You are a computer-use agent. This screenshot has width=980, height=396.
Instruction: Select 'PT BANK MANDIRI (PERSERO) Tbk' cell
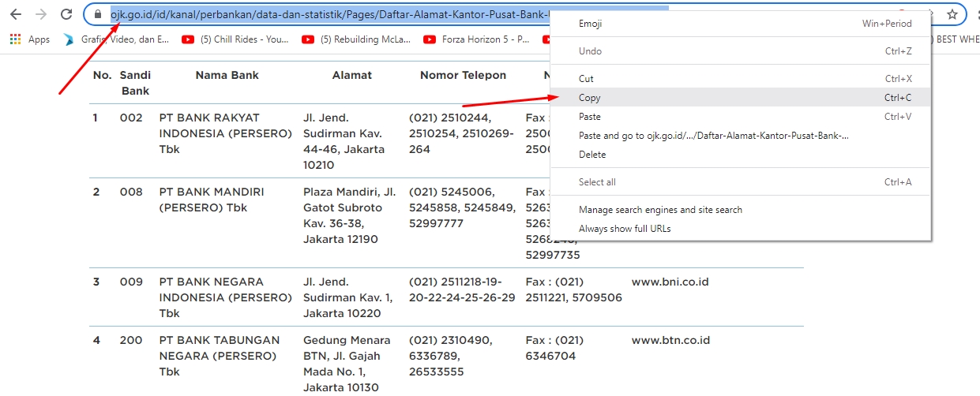(212, 200)
